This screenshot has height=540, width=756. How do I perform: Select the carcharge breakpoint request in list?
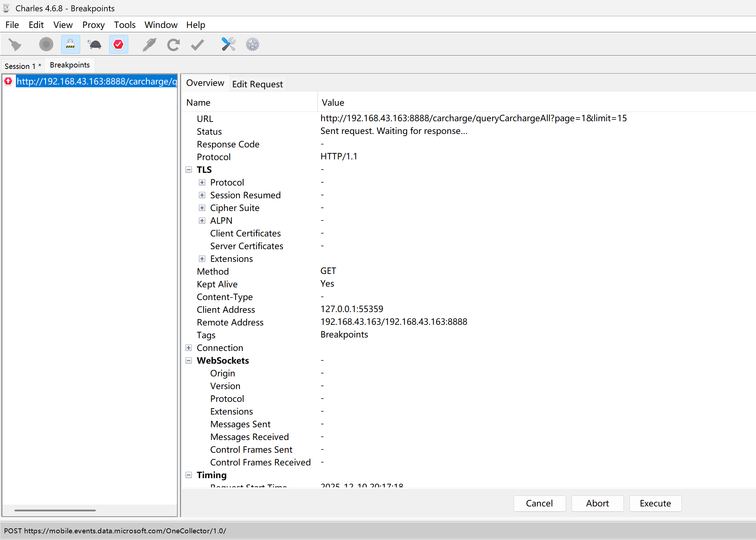click(x=96, y=81)
